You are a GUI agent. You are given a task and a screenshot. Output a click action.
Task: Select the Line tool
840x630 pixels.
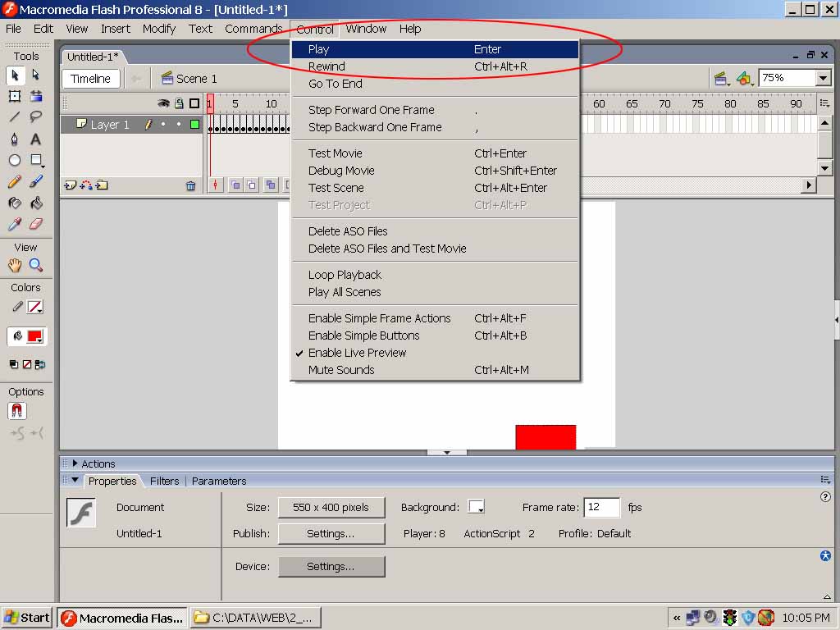coord(15,116)
